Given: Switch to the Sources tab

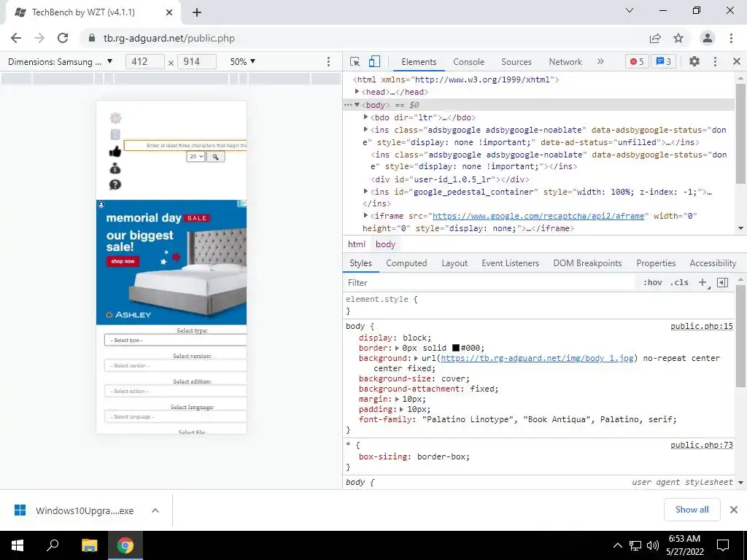Looking at the screenshot, I should click(516, 61).
